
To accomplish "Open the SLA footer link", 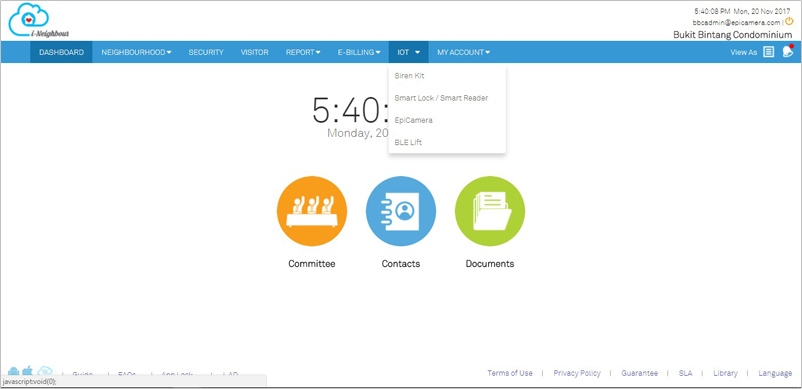I will pos(685,373).
